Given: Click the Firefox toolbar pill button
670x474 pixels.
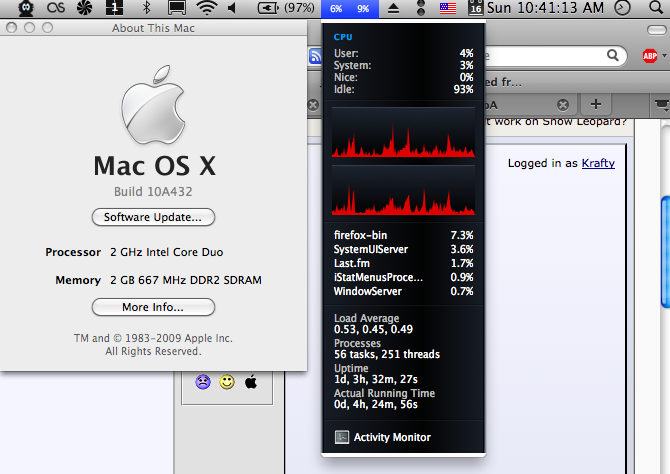Looking at the screenshot, I should coord(656,29).
